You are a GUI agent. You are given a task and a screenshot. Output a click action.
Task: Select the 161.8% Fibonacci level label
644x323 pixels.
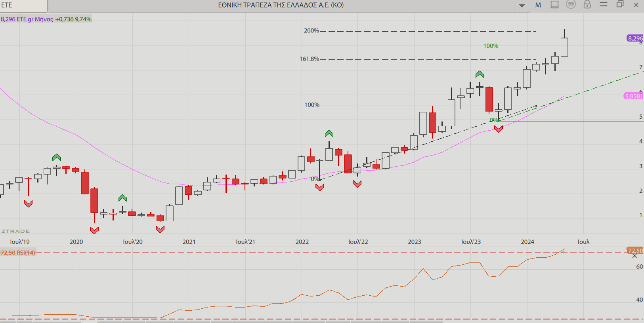309,59
